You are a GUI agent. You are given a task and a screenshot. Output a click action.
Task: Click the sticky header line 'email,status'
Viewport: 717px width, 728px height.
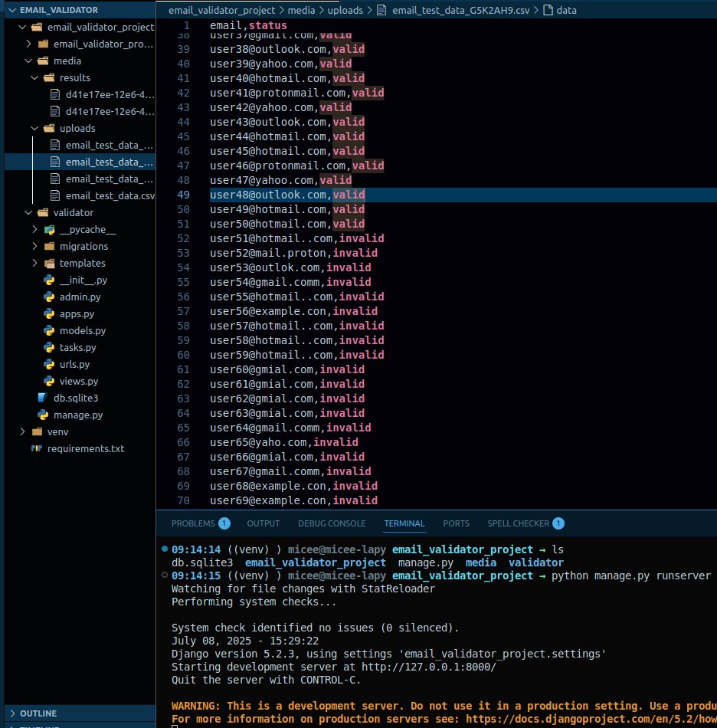[248, 25]
